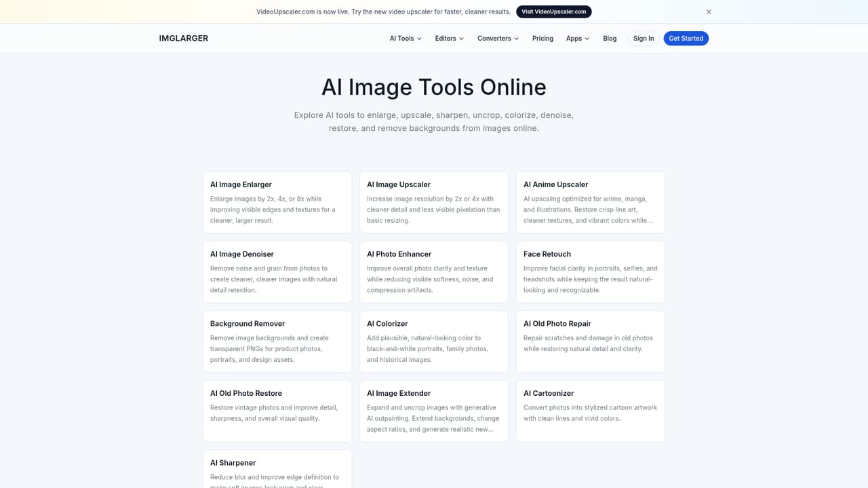
Task: Open the Blog page
Action: click(610, 39)
